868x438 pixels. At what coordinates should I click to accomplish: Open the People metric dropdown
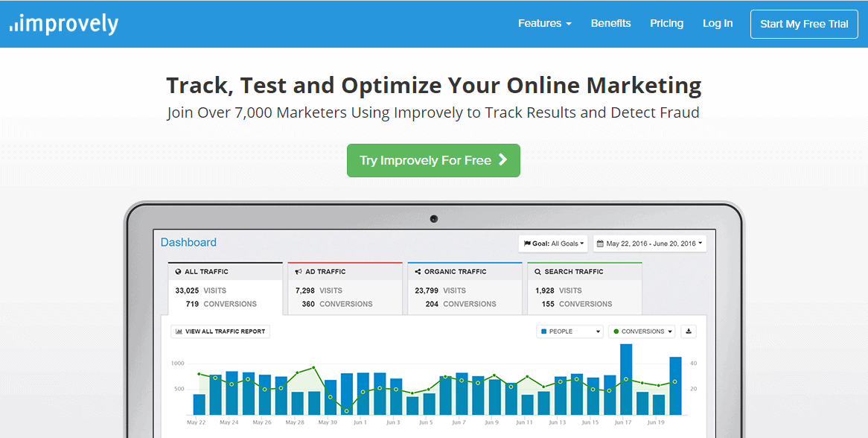pyautogui.click(x=569, y=331)
